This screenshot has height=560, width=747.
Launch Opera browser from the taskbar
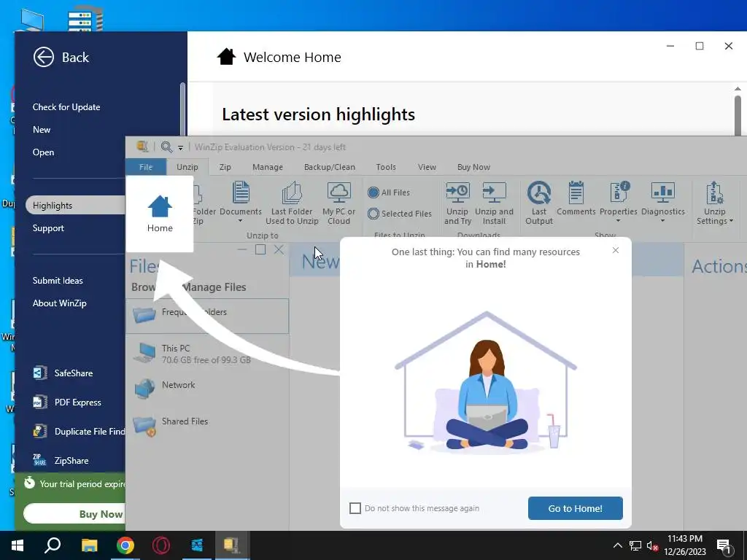[x=161, y=545]
